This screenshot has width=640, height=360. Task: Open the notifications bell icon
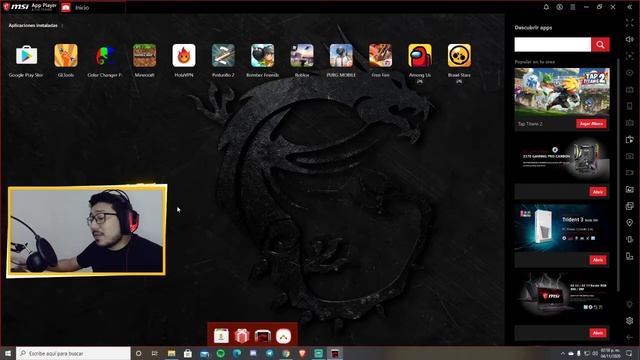tap(546, 7)
